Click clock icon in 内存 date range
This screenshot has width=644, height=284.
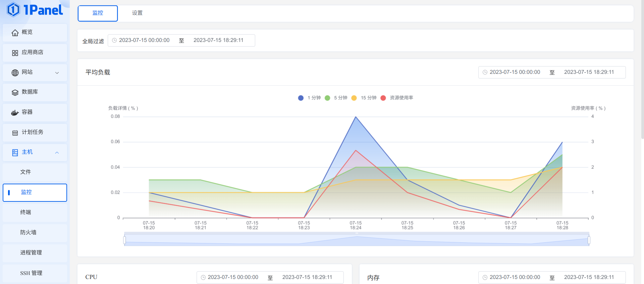tap(485, 277)
